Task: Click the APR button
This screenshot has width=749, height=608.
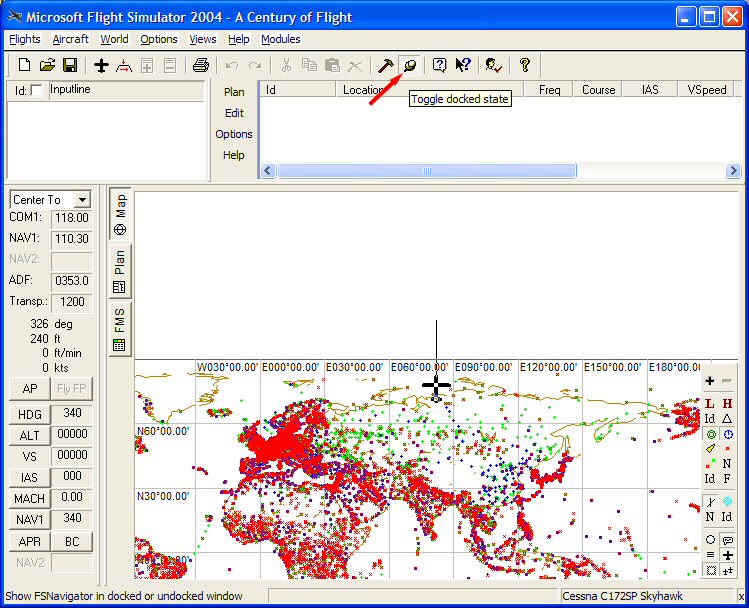Action: click(x=30, y=542)
